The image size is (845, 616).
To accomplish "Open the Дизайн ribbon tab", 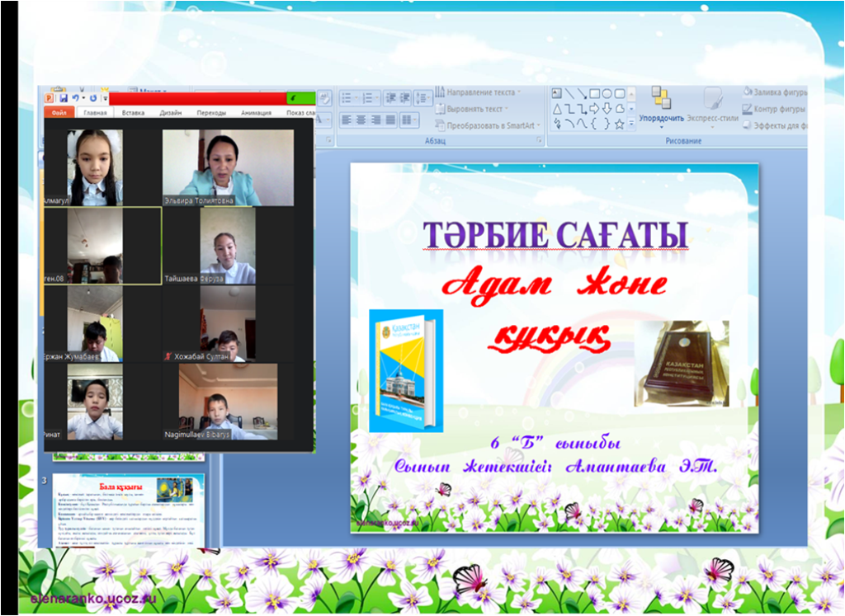I will pos(171,111).
